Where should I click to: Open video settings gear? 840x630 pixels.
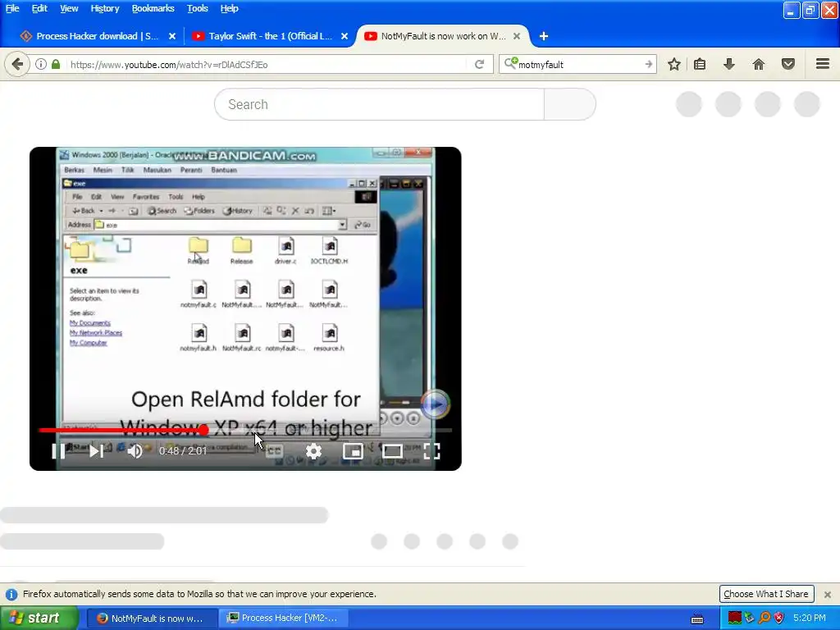[x=313, y=451]
